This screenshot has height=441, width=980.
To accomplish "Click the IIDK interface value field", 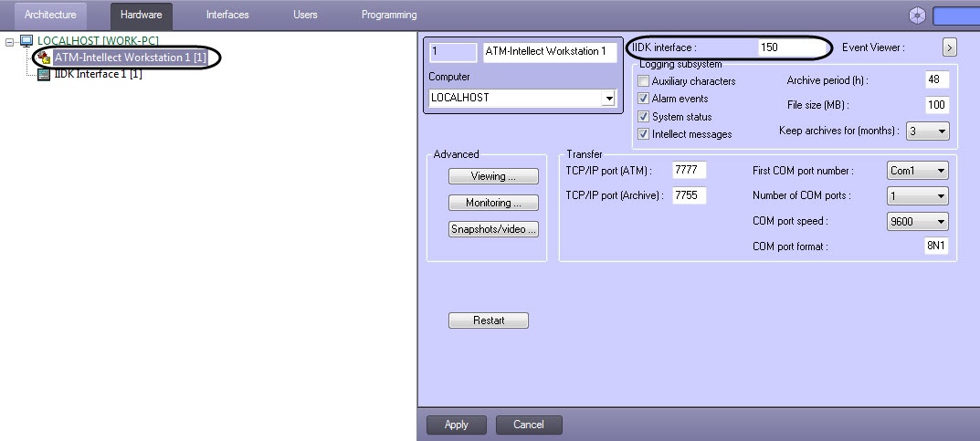I will tap(794, 47).
